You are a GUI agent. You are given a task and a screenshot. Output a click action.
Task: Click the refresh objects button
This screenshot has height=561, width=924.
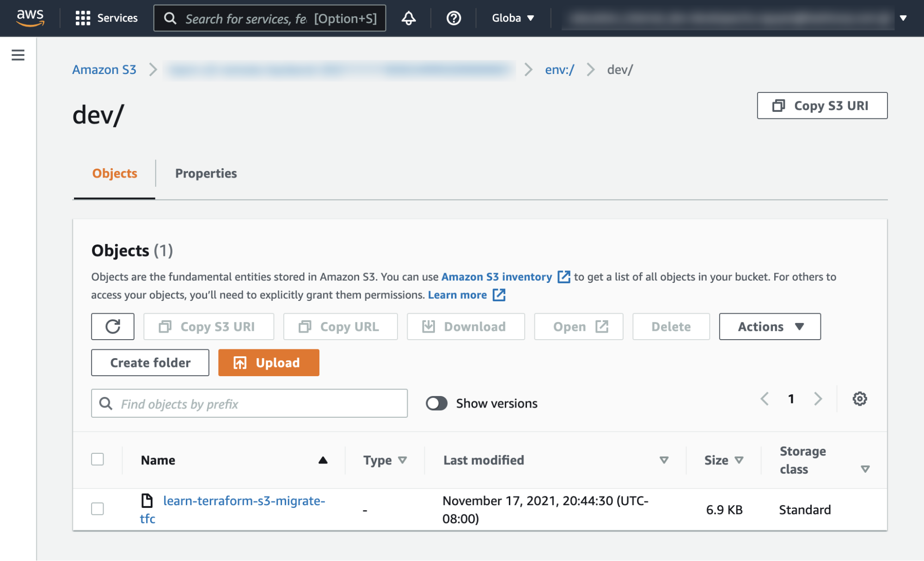pyautogui.click(x=113, y=327)
